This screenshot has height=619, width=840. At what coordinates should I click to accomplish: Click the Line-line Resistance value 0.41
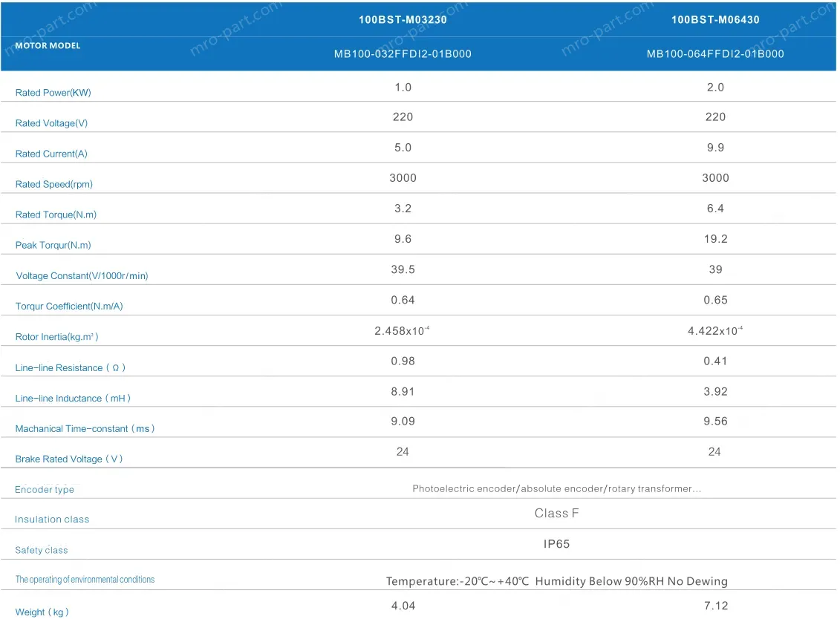pyautogui.click(x=715, y=361)
